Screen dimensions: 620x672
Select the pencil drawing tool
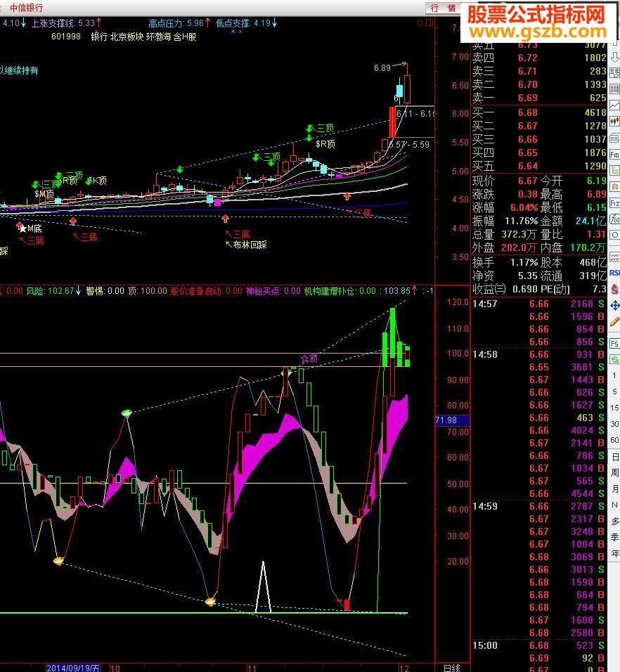615,321
